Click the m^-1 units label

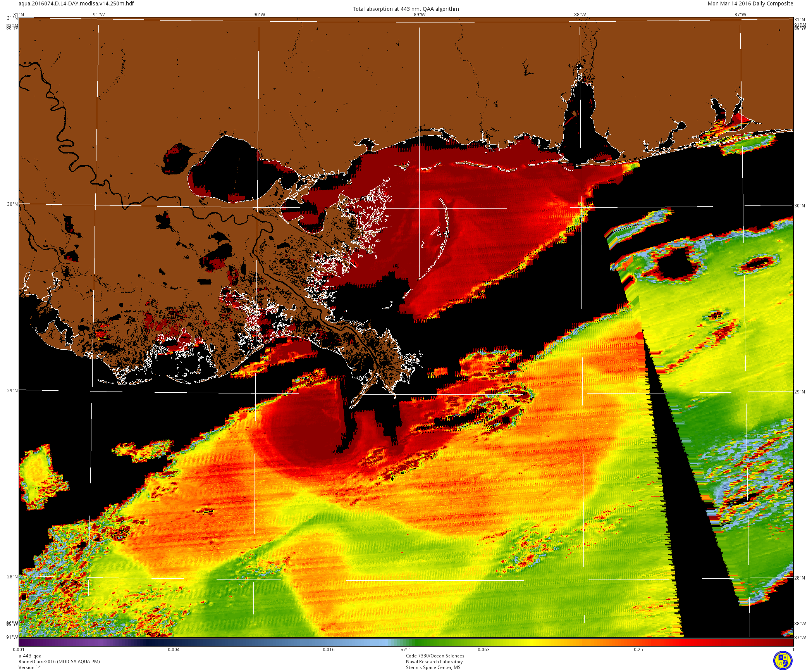coord(406,650)
